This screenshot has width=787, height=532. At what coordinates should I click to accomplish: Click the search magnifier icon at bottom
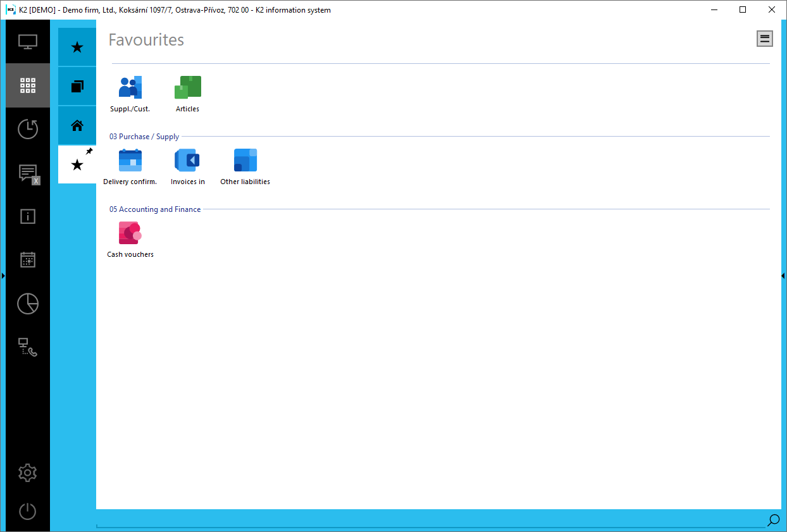tap(773, 520)
